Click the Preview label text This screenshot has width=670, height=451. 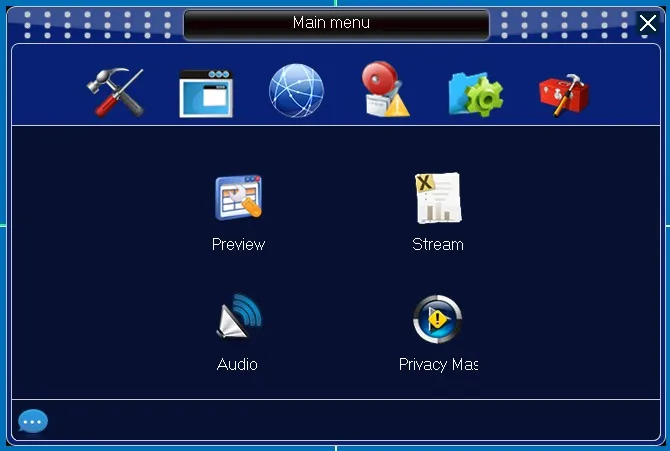pos(238,245)
